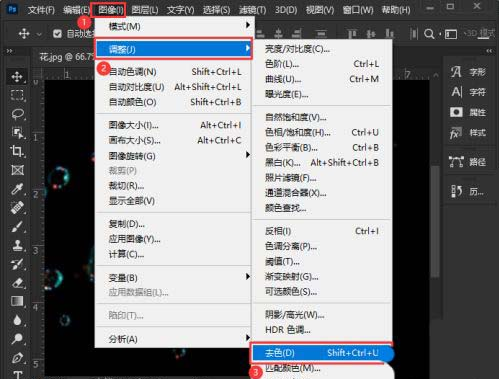Screen dimensions: 499x379
Task: Select the Move tool in the toolbox
Action: (17, 77)
